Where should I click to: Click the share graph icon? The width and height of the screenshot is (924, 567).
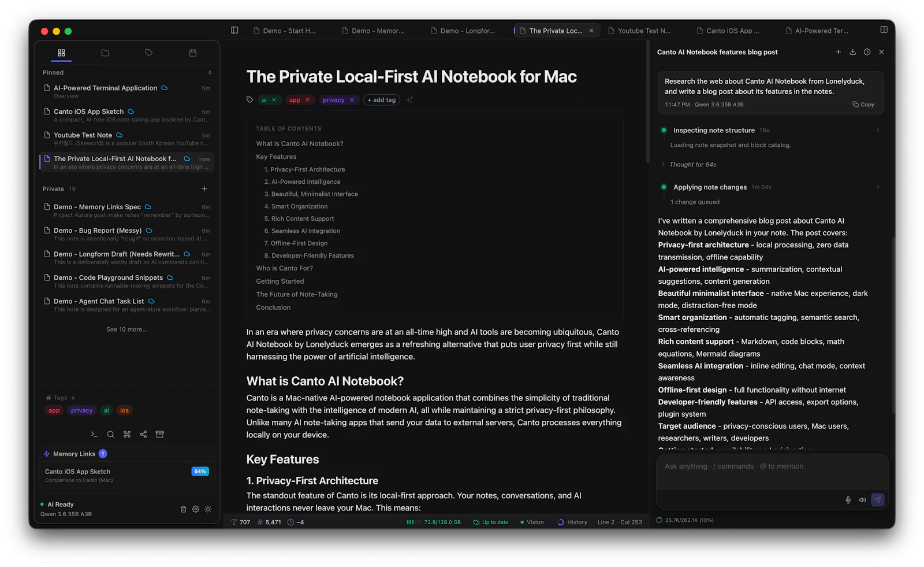pyautogui.click(x=143, y=434)
